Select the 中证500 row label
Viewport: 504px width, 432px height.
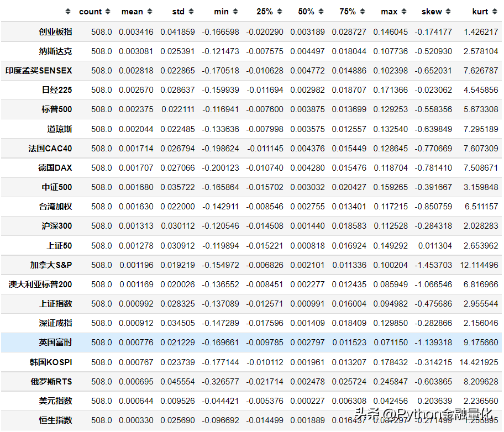coord(57,187)
